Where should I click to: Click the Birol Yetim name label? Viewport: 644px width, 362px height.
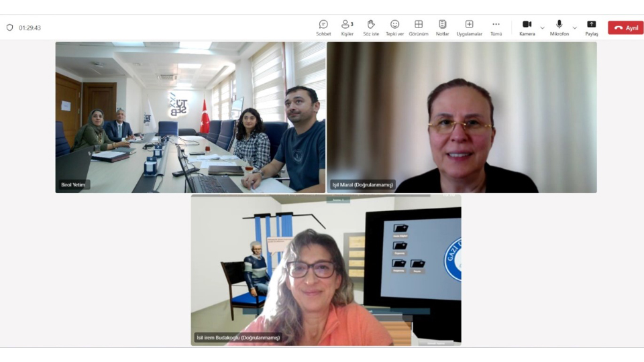tap(74, 185)
